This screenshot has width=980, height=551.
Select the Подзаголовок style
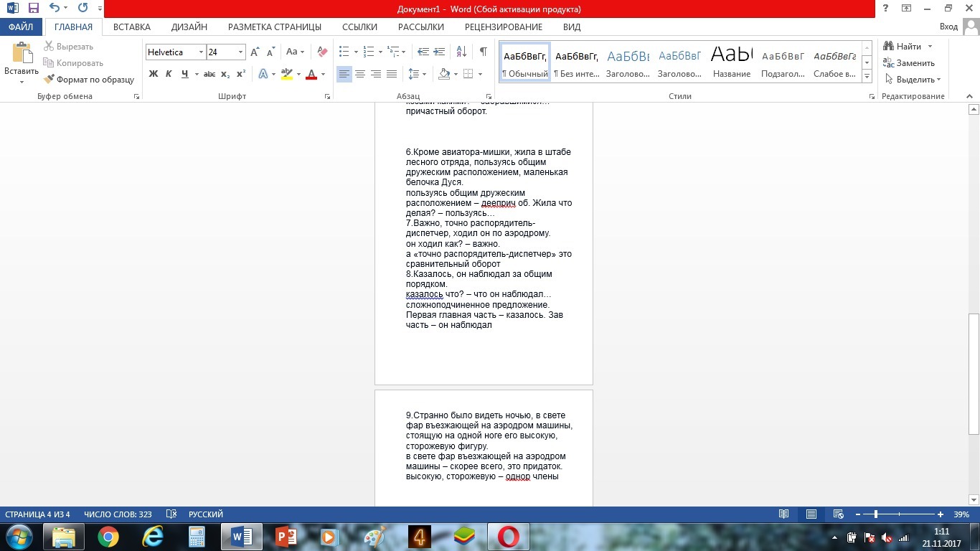(x=783, y=62)
